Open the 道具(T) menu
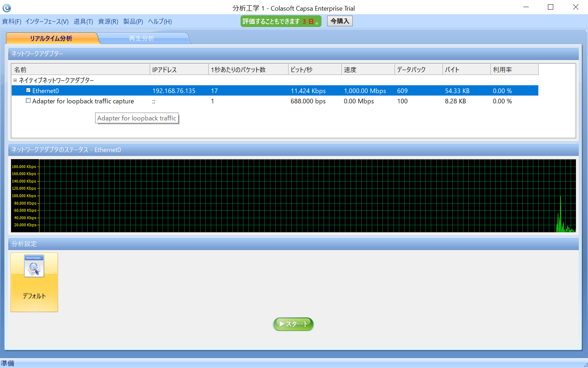Image resolution: width=588 pixels, height=368 pixels. 83,22
